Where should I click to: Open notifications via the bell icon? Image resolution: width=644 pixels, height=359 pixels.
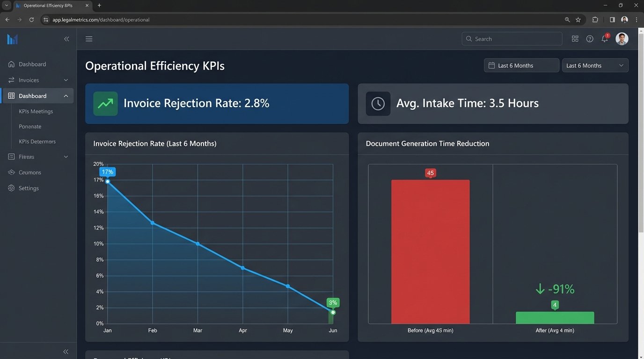tap(604, 39)
